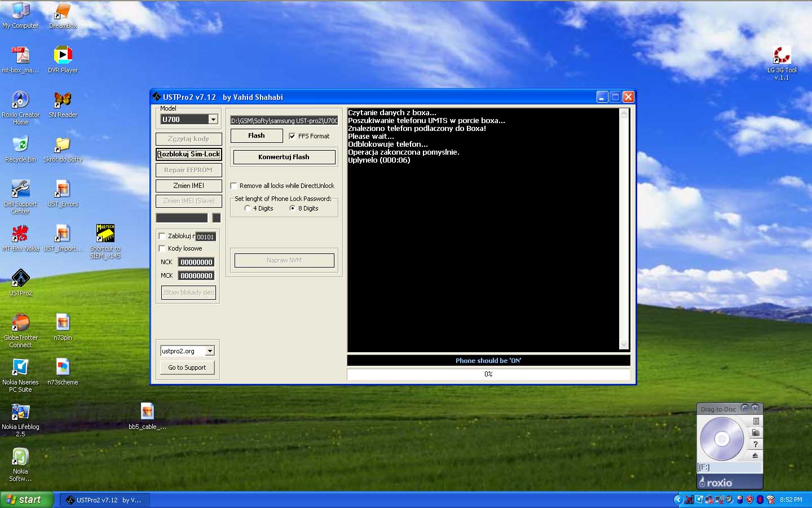Click the 00101 network code field

[205, 237]
